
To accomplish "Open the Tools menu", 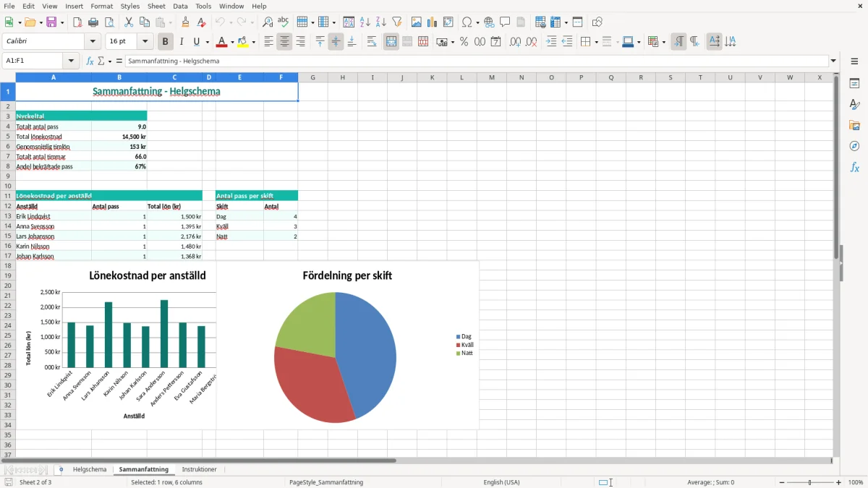I will pos(203,6).
